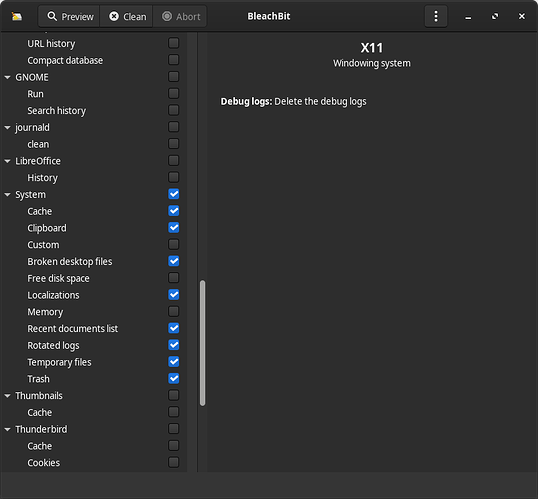Select the Broken desktop files label
Viewport: 538px width, 499px height.
(70, 262)
